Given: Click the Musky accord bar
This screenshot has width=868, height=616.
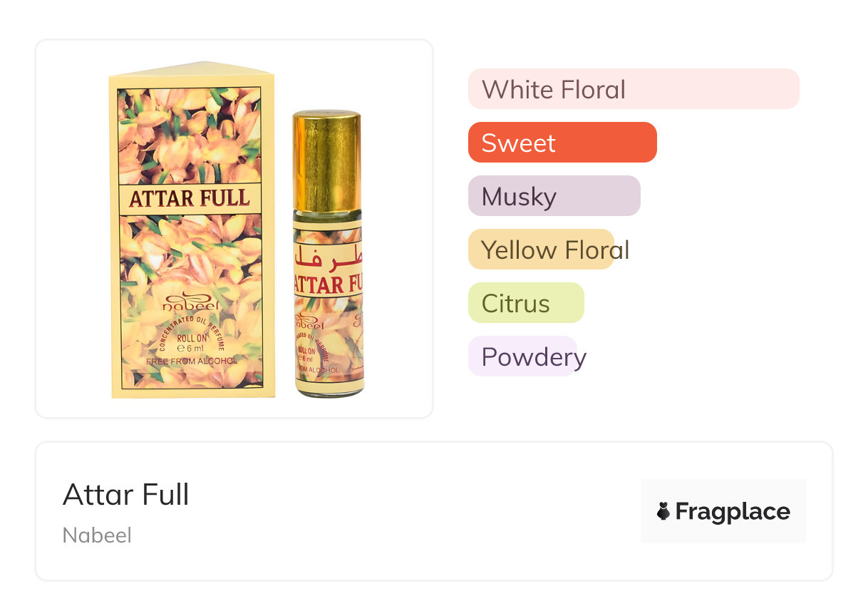Looking at the screenshot, I should click(x=554, y=196).
